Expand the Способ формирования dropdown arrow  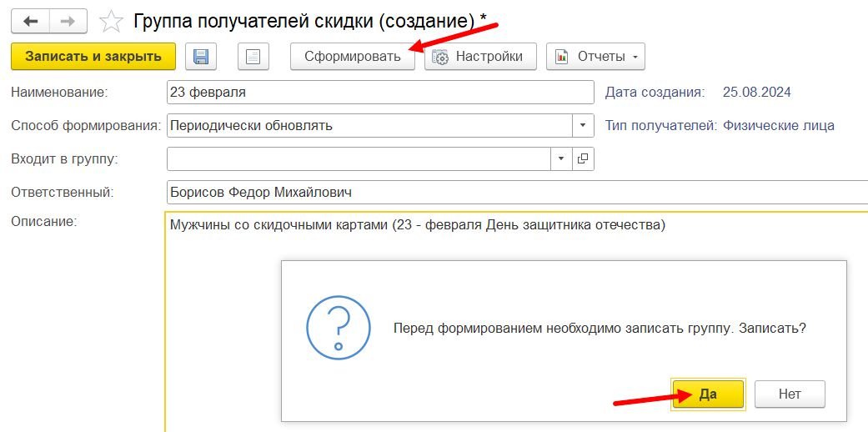584,126
